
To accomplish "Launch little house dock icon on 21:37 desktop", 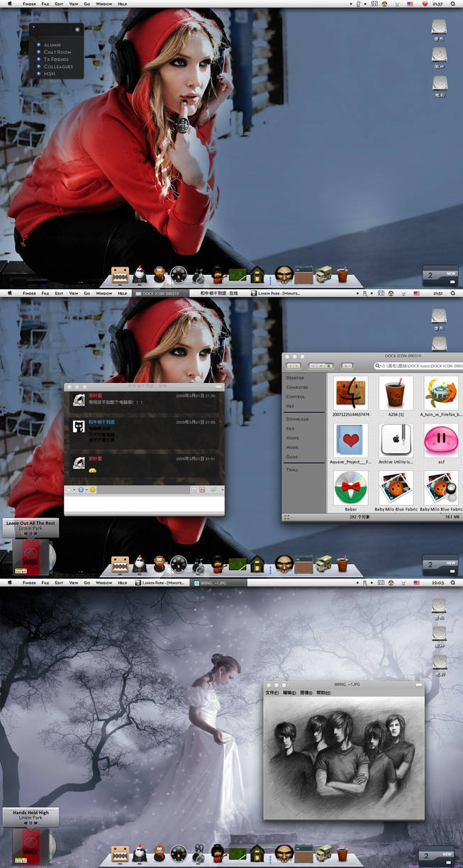I will click(x=256, y=275).
